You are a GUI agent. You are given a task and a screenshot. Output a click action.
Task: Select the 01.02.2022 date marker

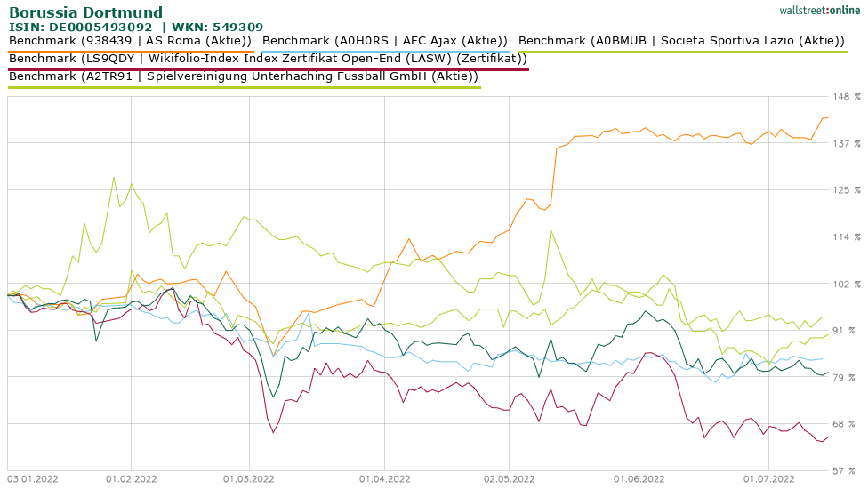[131, 478]
